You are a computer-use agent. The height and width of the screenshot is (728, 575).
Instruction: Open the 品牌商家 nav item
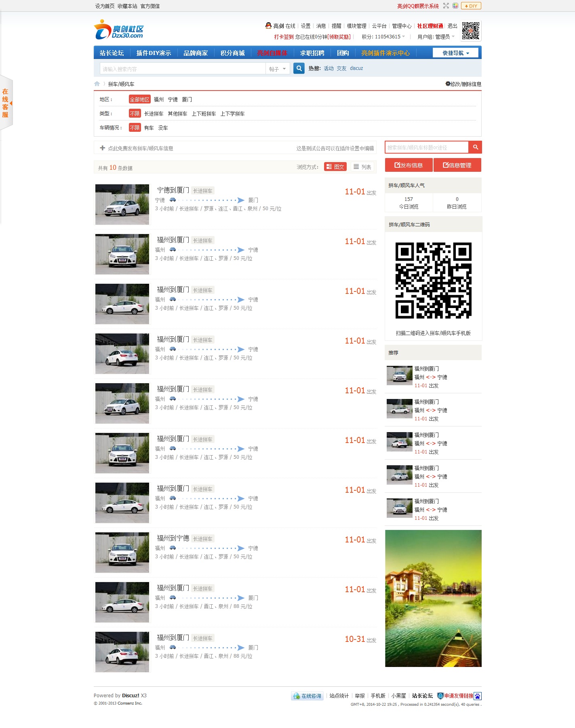point(196,53)
